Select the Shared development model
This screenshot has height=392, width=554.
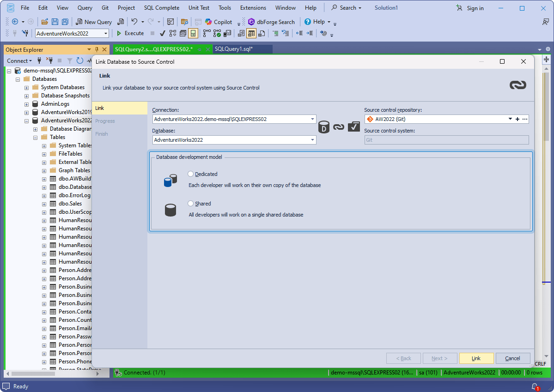click(190, 203)
